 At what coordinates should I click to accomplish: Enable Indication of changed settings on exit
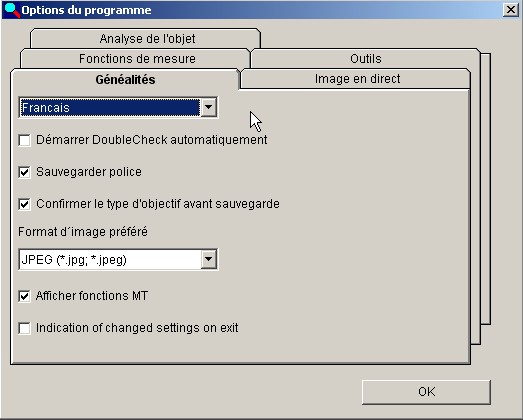pyautogui.click(x=24, y=328)
